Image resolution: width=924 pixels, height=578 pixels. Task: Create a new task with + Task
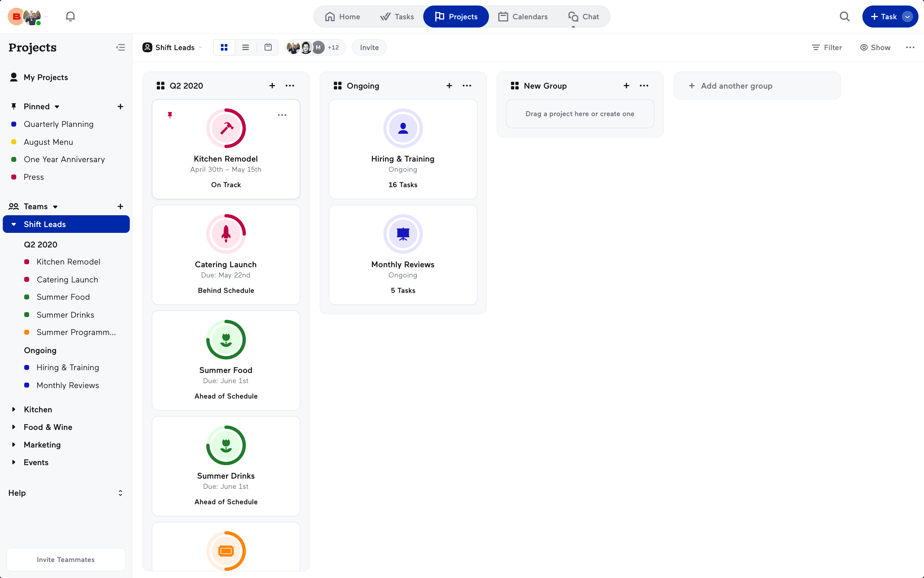(884, 17)
